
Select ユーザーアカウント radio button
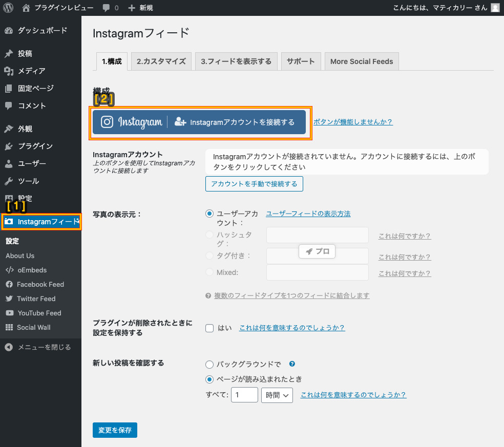pos(209,214)
